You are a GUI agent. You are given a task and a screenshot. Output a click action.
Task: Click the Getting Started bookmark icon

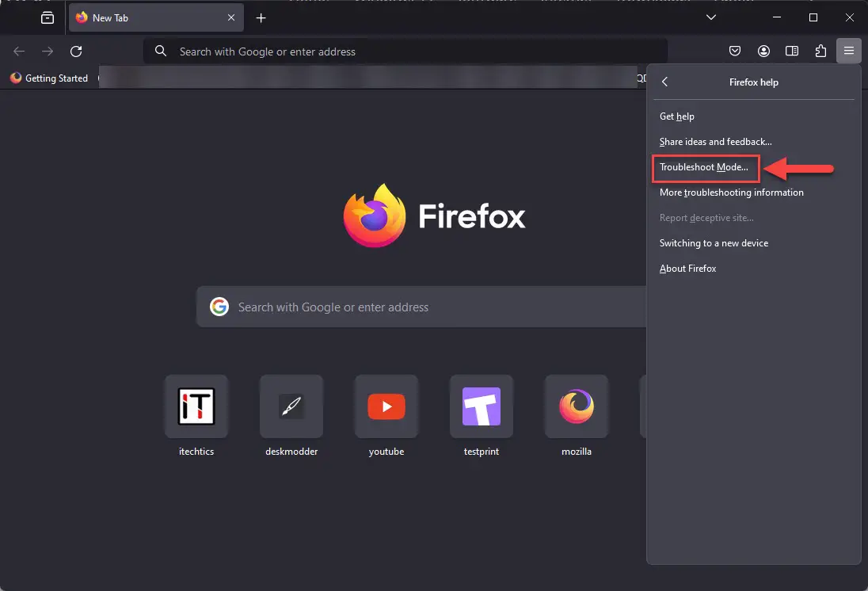(x=15, y=78)
